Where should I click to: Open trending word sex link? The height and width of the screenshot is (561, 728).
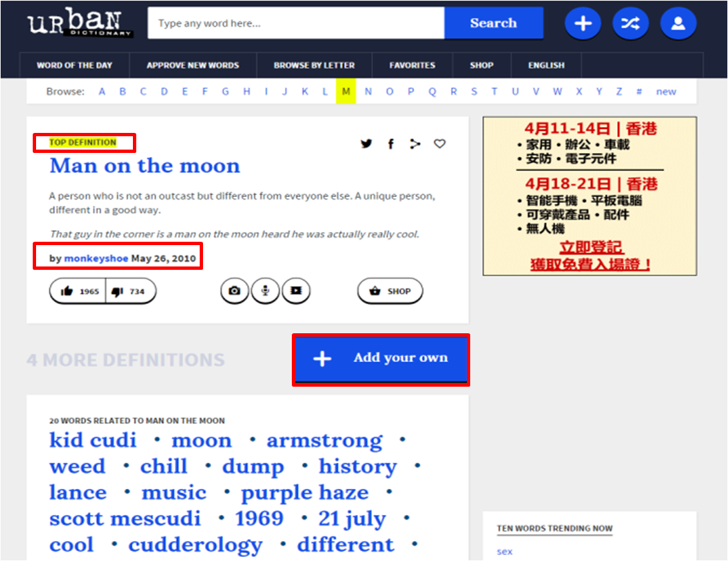pos(505,552)
